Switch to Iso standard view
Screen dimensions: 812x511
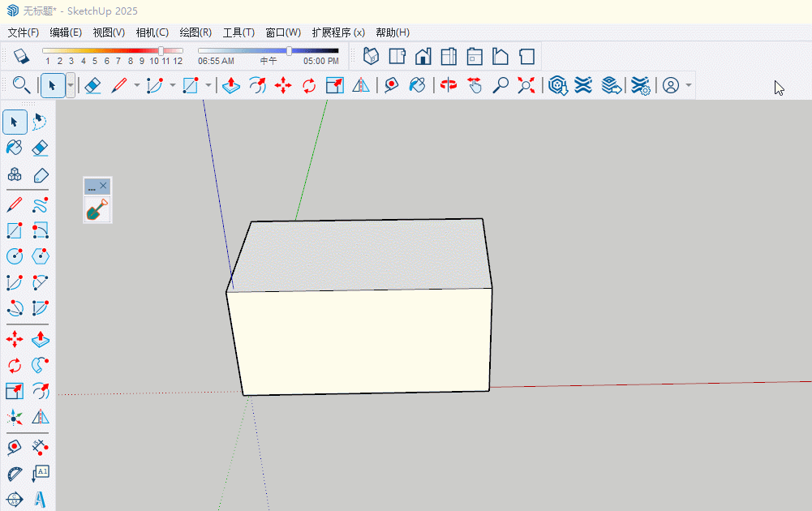click(x=371, y=56)
